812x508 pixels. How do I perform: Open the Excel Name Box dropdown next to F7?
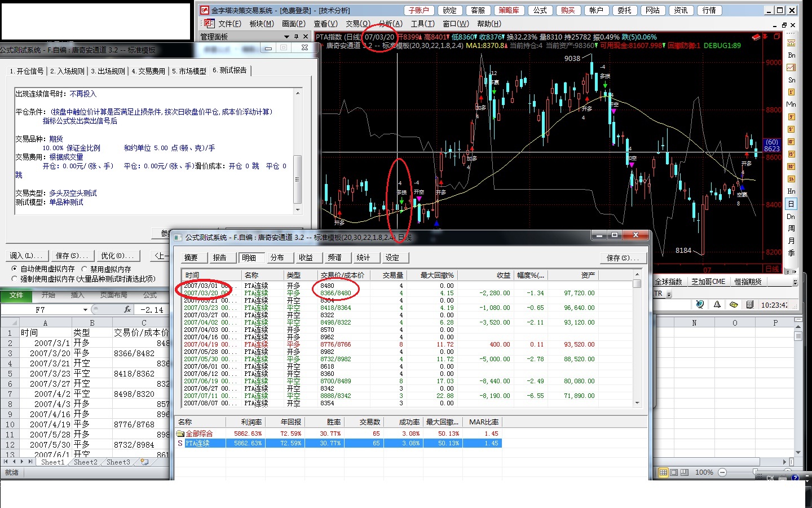[x=85, y=309]
